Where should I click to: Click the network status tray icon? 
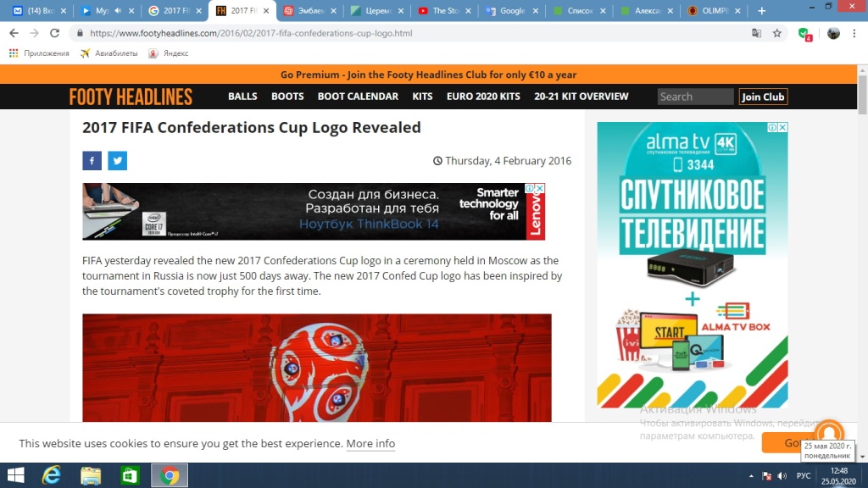point(766,476)
